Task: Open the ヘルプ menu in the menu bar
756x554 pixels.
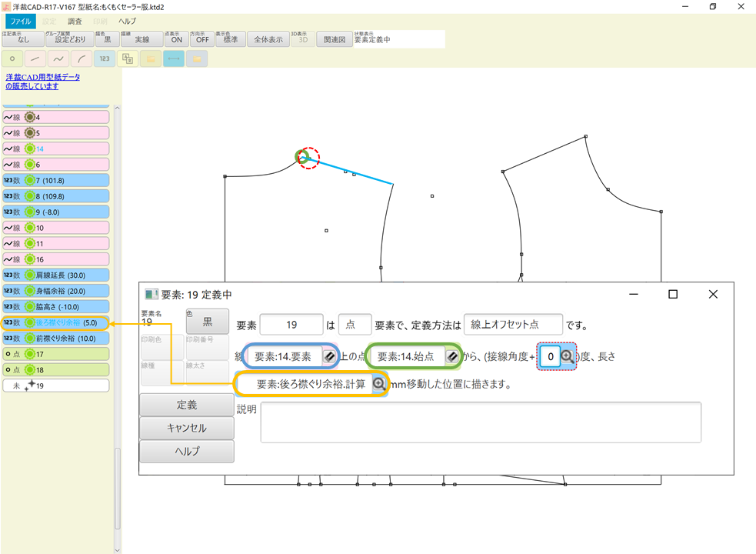Action: [x=125, y=21]
